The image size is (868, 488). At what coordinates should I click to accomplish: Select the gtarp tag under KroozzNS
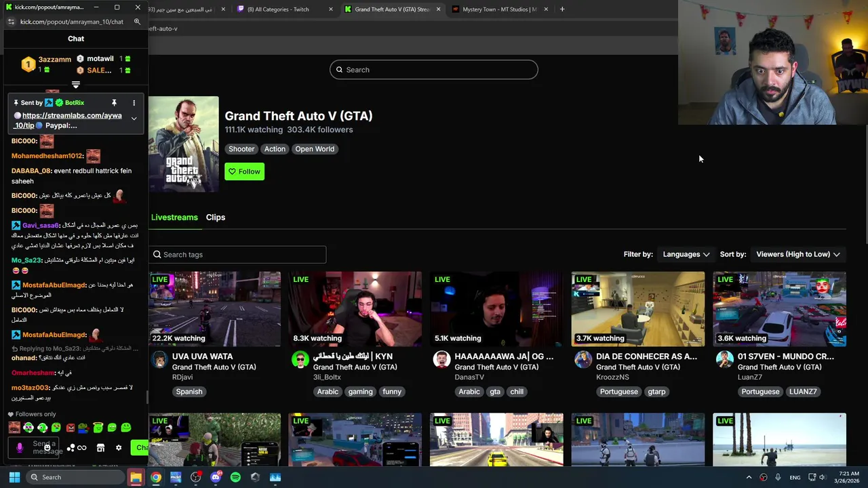656,392
